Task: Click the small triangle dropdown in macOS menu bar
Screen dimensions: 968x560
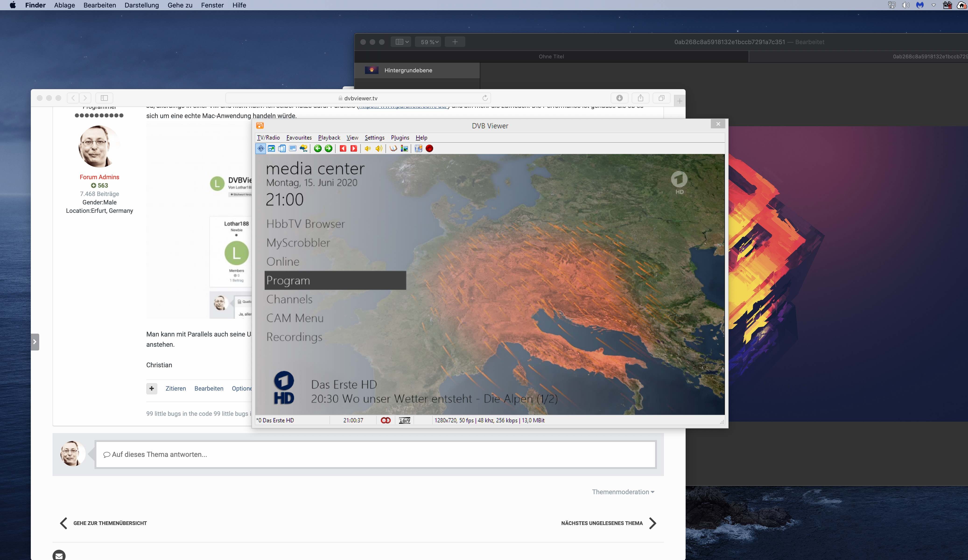Action: point(933,5)
